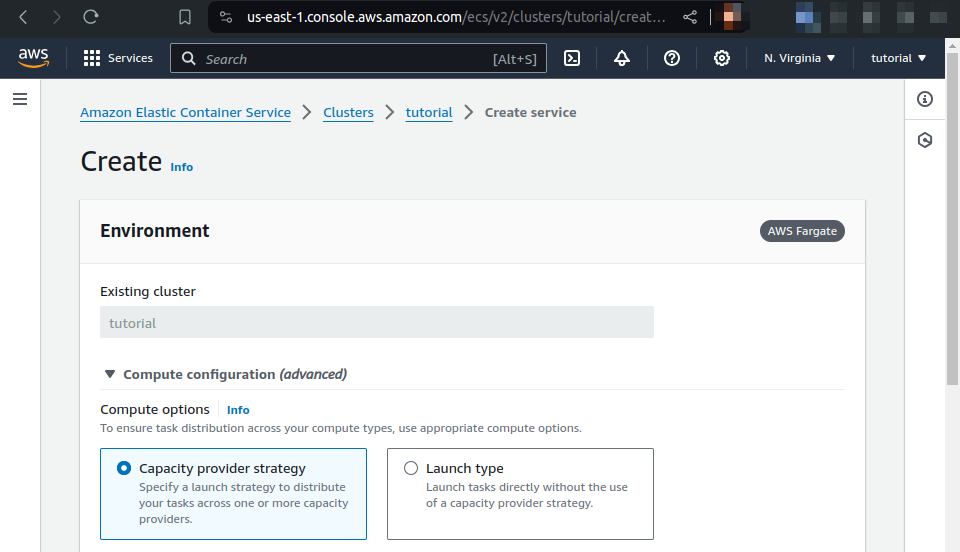
Task: Open notifications bell
Action: click(x=622, y=58)
